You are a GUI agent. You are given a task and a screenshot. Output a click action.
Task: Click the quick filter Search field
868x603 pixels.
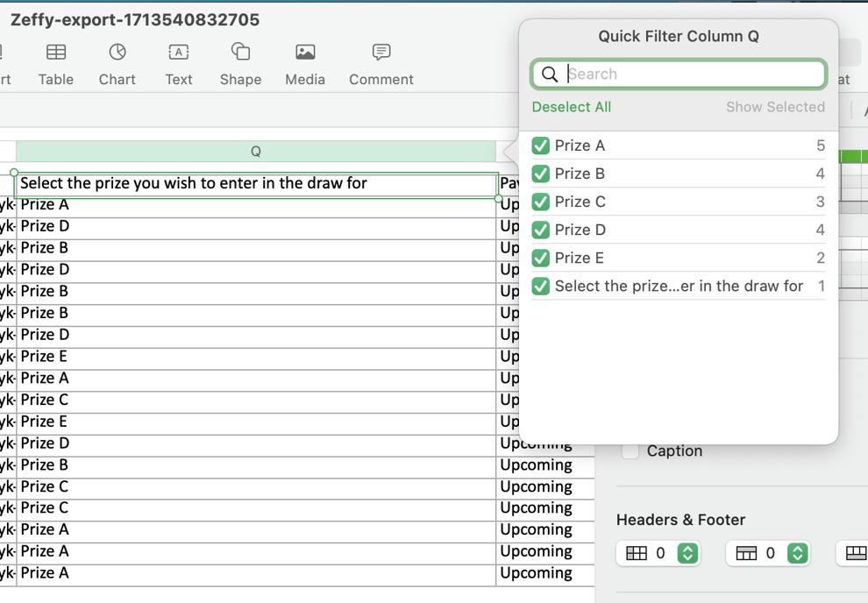[693, 74]
